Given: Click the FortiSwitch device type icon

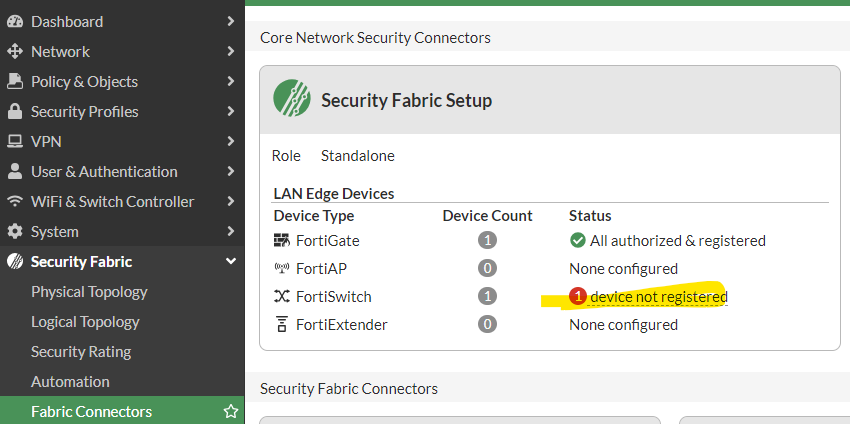Looking at the screenshot, I should [x=281, y=296].
